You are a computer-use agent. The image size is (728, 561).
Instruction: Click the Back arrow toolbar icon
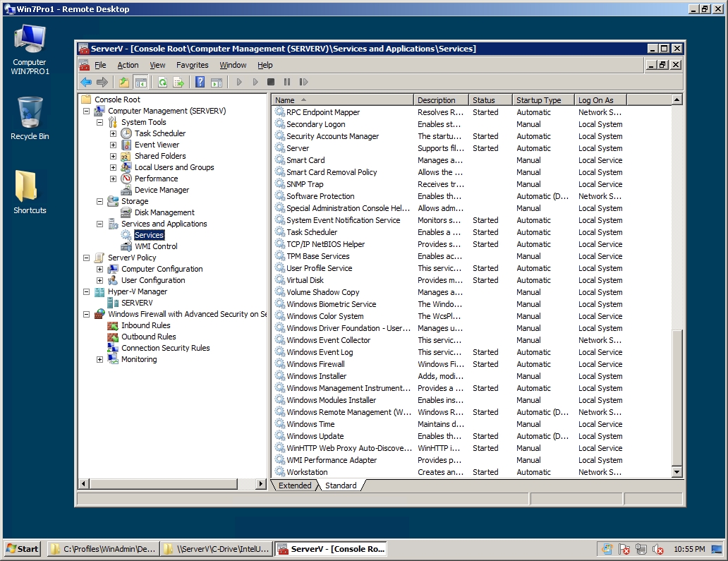point(86,82)
